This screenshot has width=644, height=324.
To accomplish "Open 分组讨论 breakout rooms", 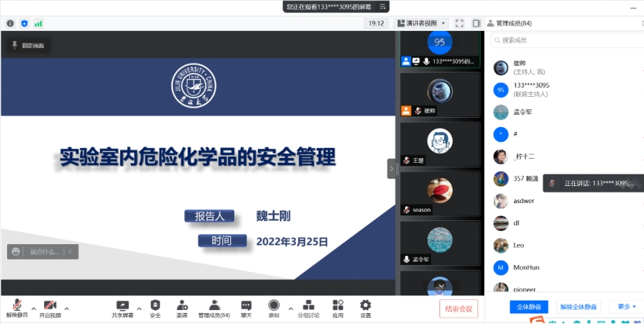I will pos(309,308).
